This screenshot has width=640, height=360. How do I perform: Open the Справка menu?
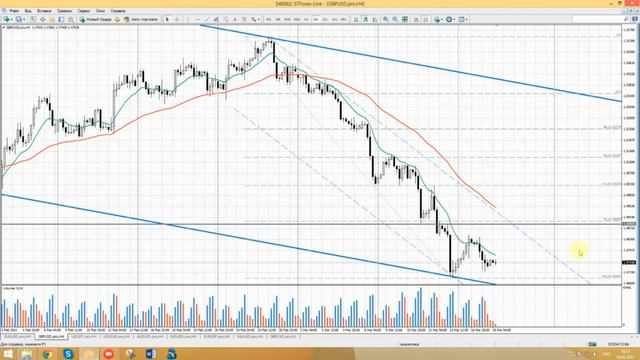click(x=118, y=11)
